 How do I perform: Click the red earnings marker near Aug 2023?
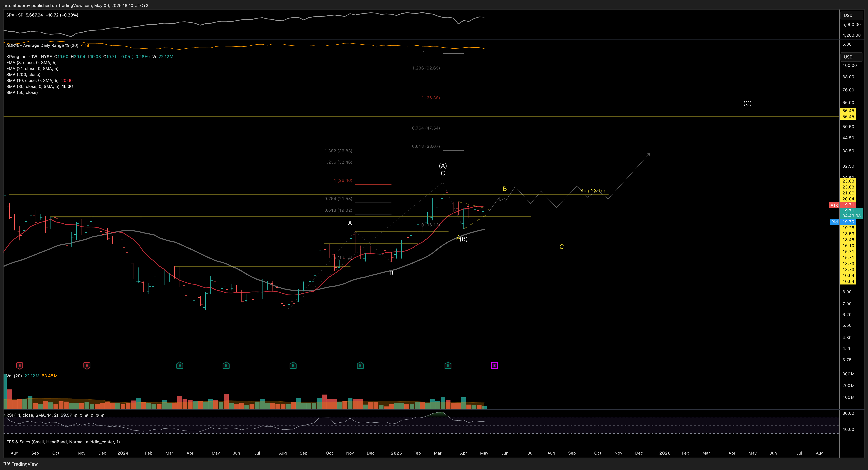pyautogui.click(x=19, y=365)
